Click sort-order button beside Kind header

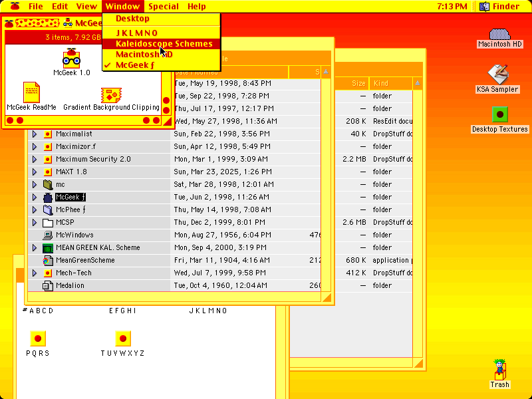coord(418,84)
